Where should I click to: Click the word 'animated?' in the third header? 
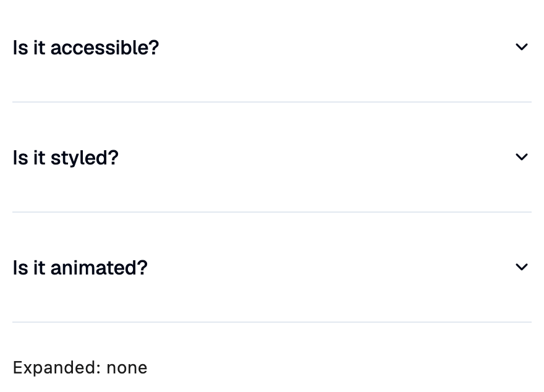[100, 268]
